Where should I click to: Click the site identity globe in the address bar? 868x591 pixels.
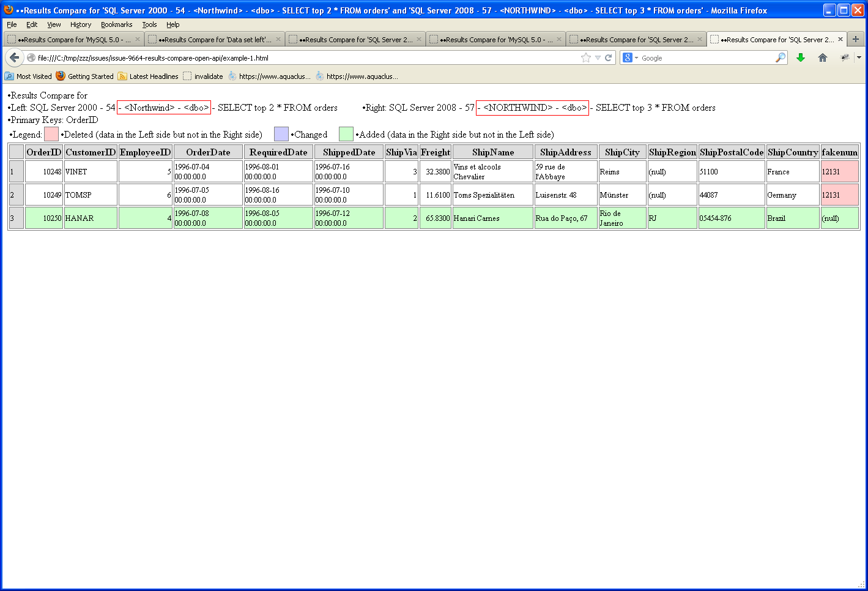(x=31, y=58)
